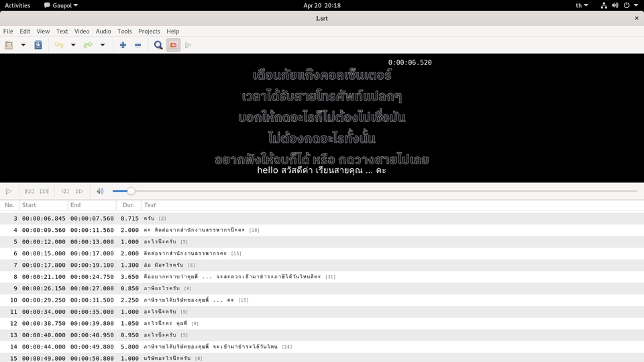Close the 1.srt window
This screenshot has height=362, width=644.
(x=637, y=18)
